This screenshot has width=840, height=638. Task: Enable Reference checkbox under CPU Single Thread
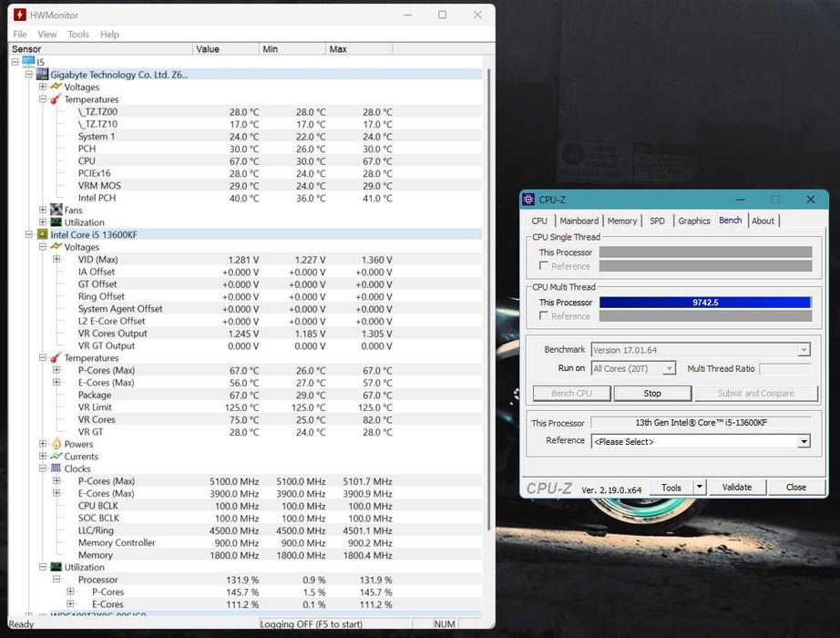click(544, 266)
